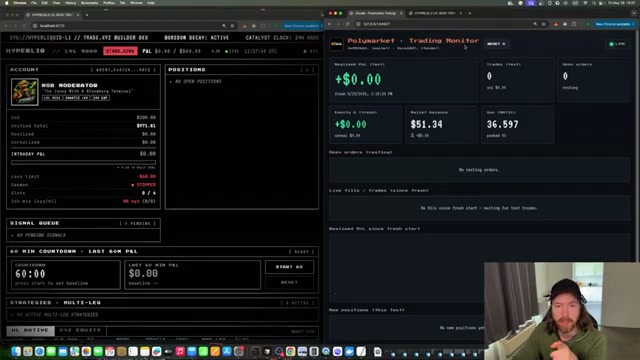The width and height of the screenshot is (640, 360).
Task: Open Terminal from the Dock
Action: point(255,351)
